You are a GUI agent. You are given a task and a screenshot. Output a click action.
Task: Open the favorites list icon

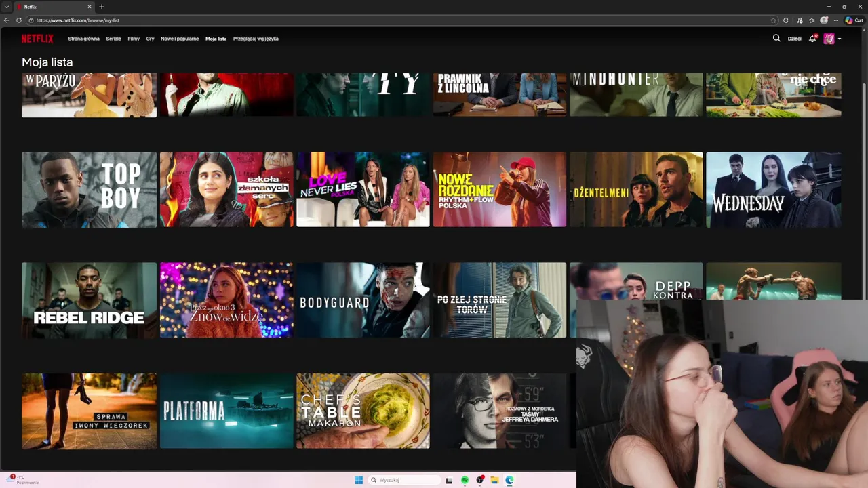click(812, 20)
